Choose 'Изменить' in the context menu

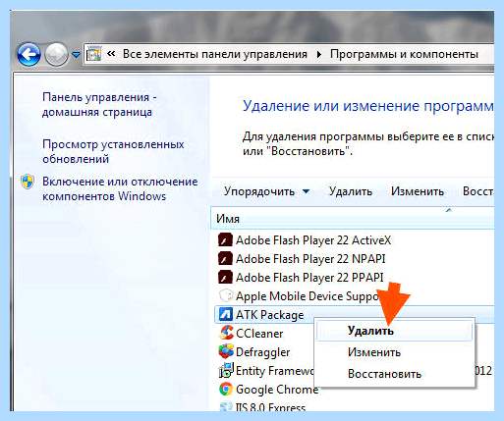[x=394, y=352]
